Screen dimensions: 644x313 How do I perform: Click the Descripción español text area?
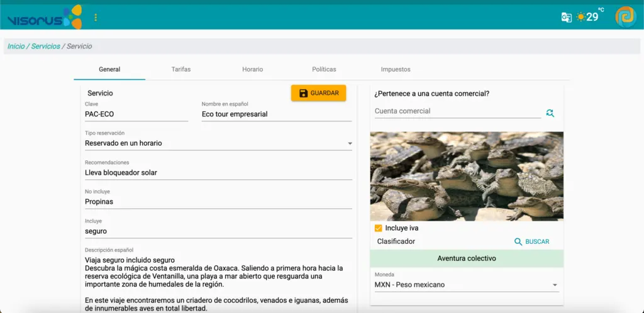pyautogui.click(x=218, y=283)
